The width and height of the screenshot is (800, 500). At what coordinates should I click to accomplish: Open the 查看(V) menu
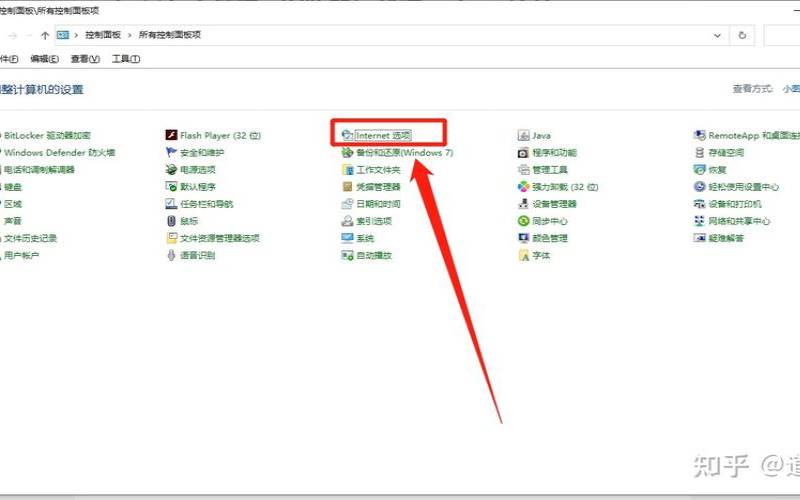click(x=84, y=59)
